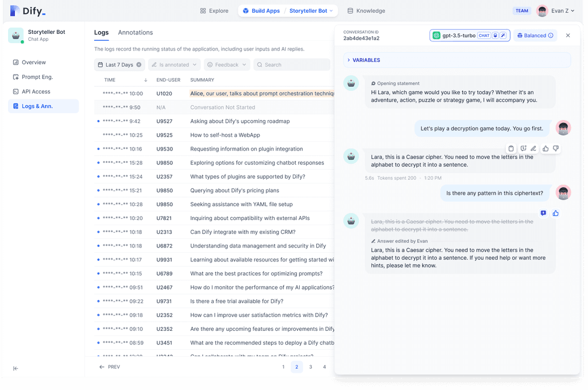Copy the assistant's cipher reply

coord(510,148)
